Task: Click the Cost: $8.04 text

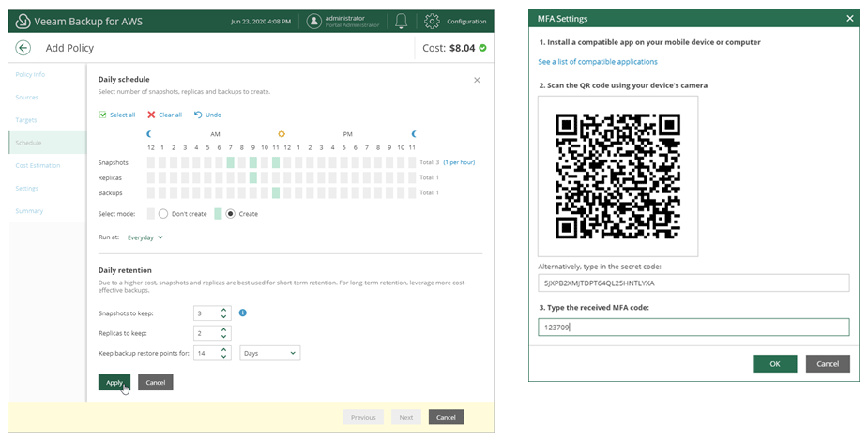Action: pyautogui.click(x=449, y=48)
